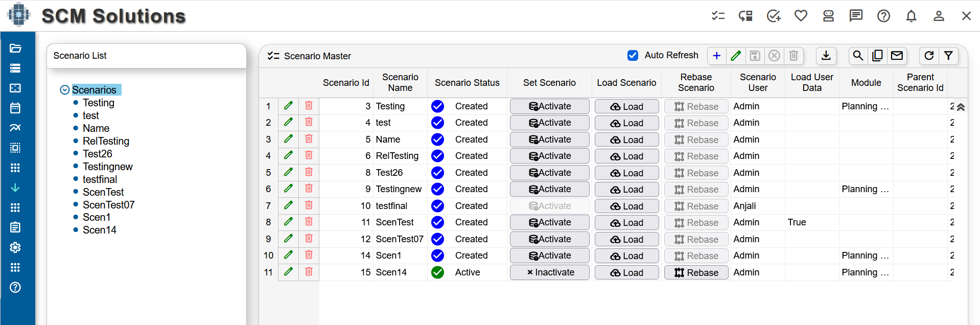This screenshot has height=325, width=980.
Task: Select Scen14 in the scenario tree
Action: pyautogui.click(x=100, y=230)
